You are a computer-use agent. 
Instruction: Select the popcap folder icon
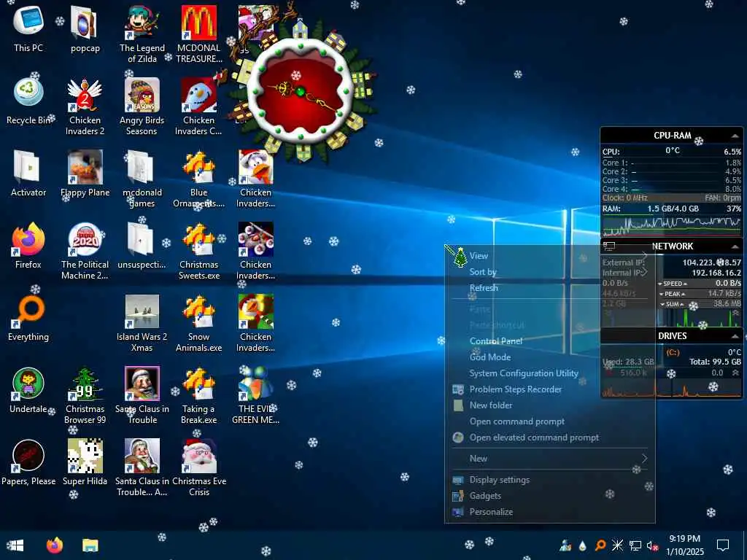coord(85,28)
